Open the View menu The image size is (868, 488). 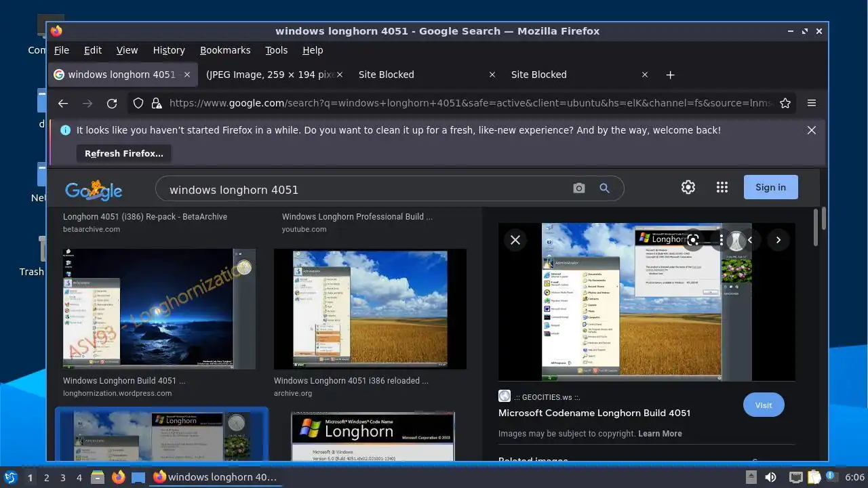tap(127, 50)
